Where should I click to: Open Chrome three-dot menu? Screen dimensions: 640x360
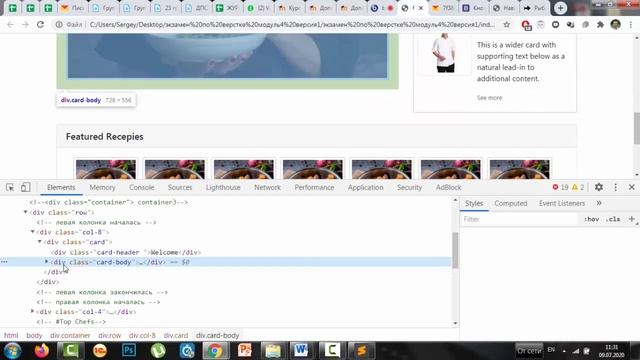pos(631,24)
